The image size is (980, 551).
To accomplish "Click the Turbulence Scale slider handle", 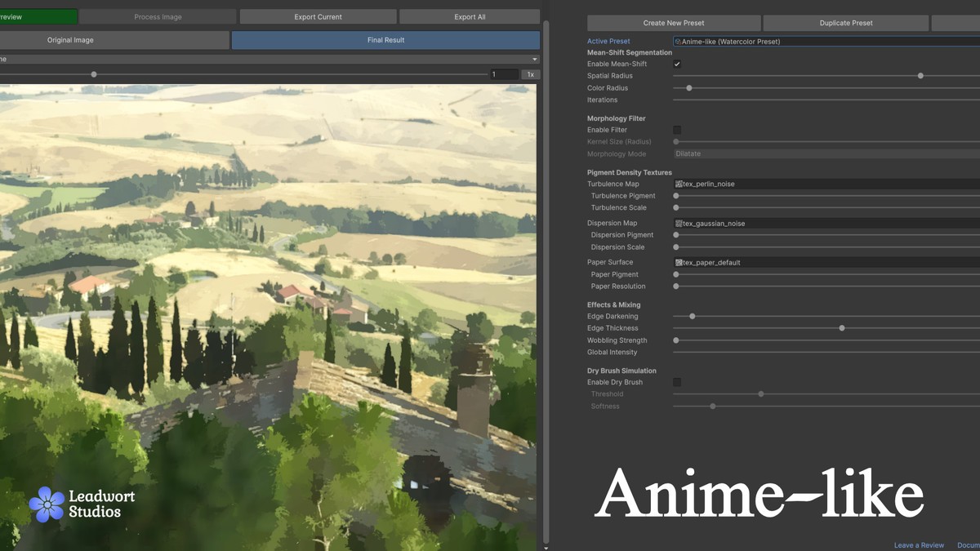I will pos(676,208).
